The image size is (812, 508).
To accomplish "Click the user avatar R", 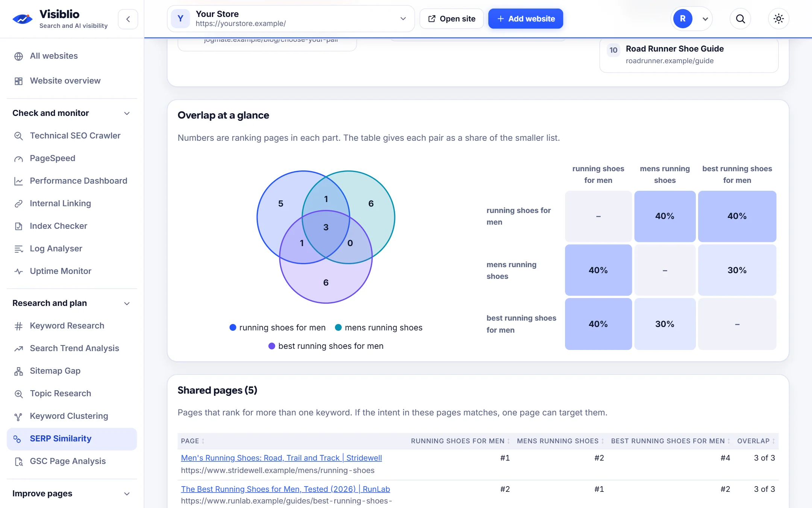I will [x=682, y=19].
